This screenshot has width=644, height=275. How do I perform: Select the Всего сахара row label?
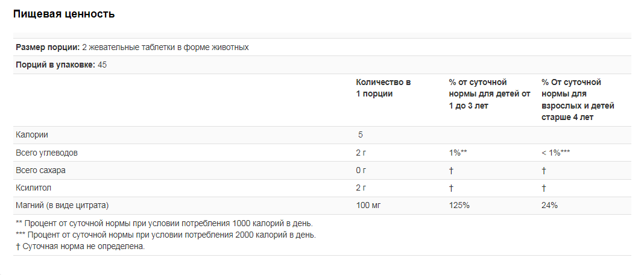click(40, 171)
